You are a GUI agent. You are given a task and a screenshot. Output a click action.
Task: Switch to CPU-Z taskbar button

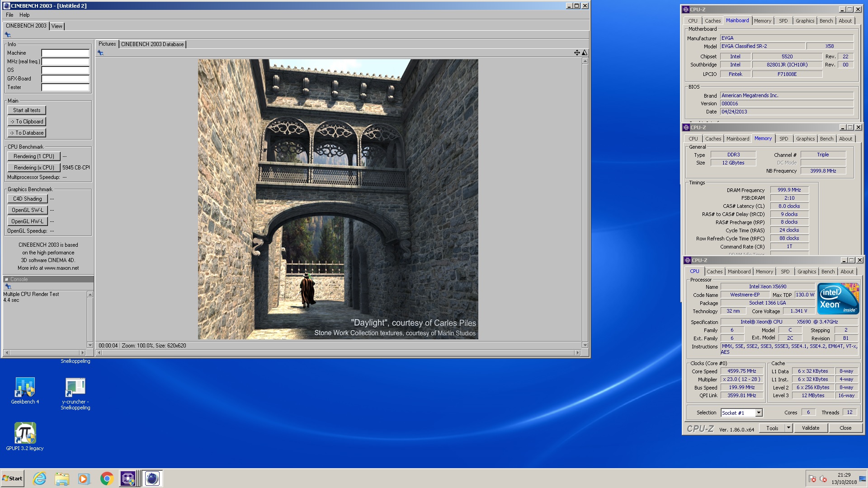pos(128,479)
